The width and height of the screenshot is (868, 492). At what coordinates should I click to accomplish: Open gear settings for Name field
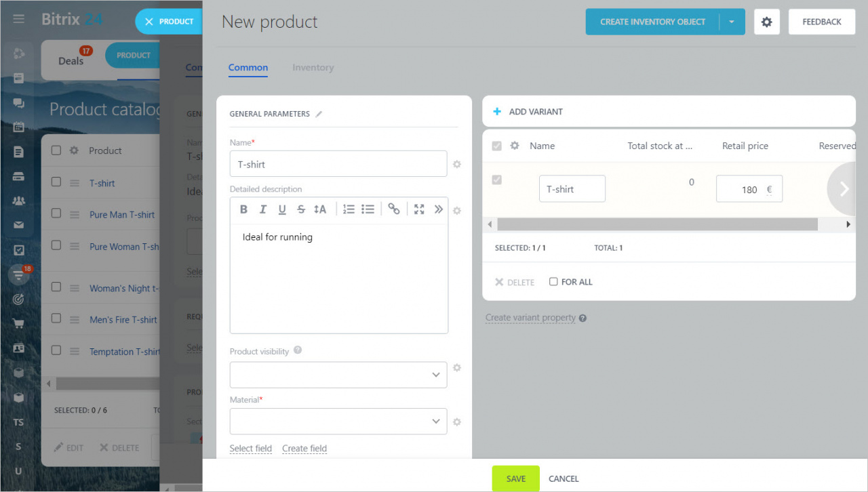coord(457,164)
